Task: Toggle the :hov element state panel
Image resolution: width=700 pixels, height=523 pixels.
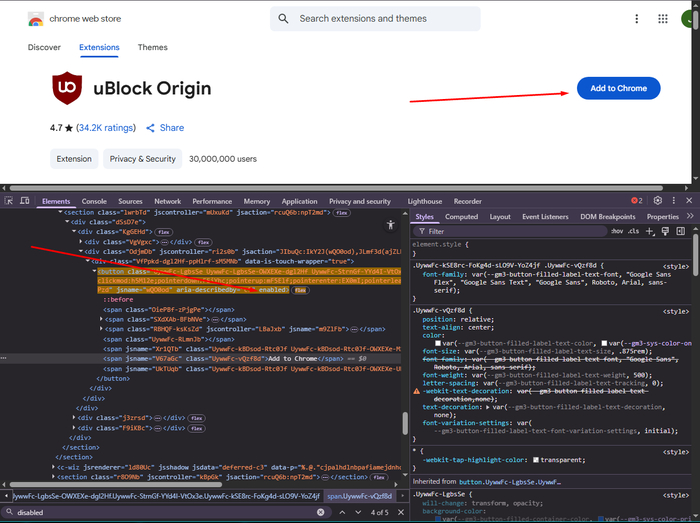Action: coord(617,231)
